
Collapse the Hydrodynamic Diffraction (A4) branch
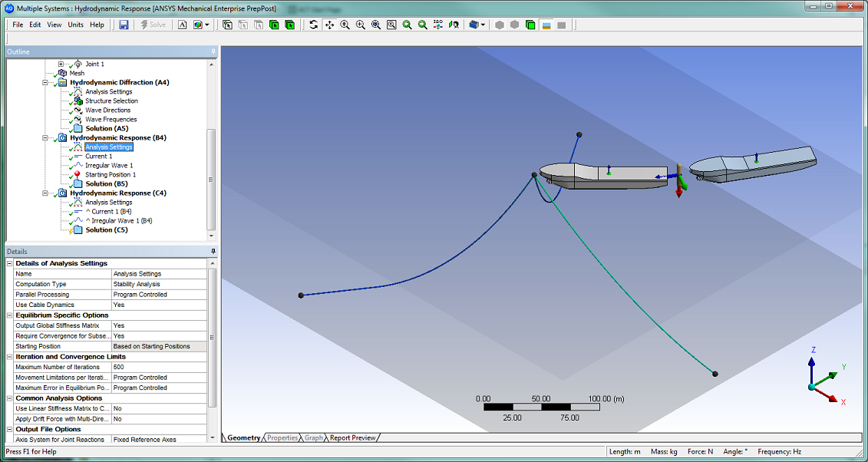pos(45,82)
